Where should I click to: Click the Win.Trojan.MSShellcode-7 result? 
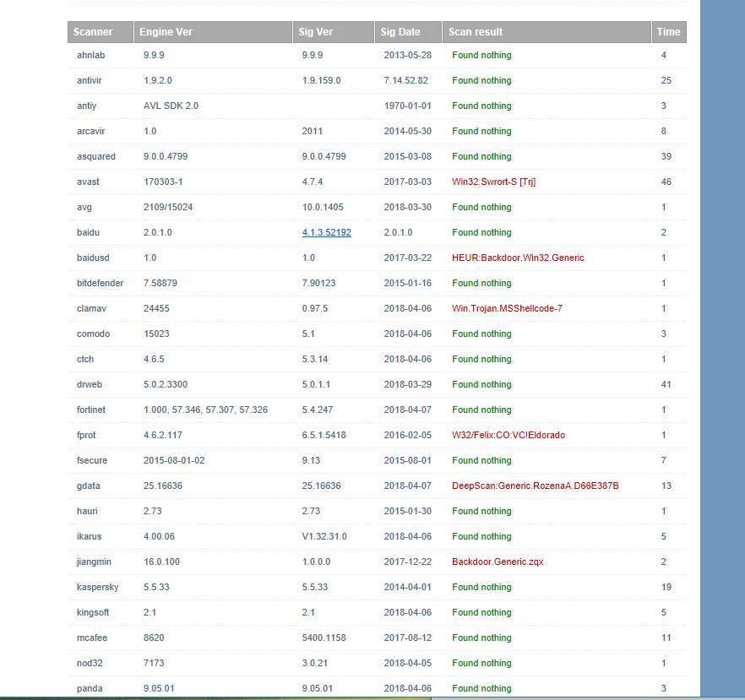click(507, 309)
